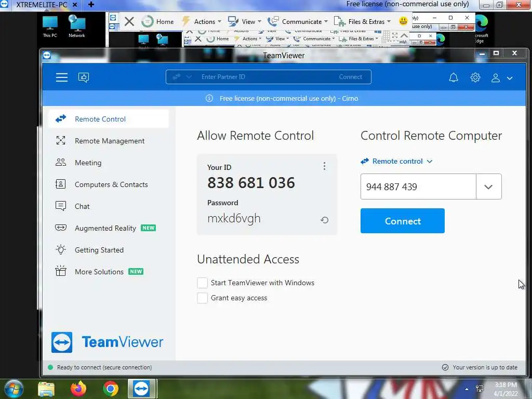Launch Firefox from taskbar

point(78,389)
